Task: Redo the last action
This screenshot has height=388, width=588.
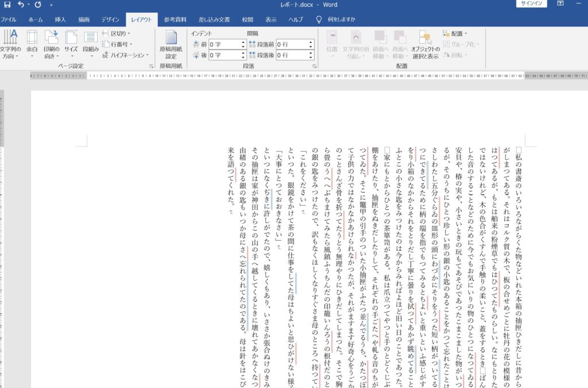Action: point(38,5)
